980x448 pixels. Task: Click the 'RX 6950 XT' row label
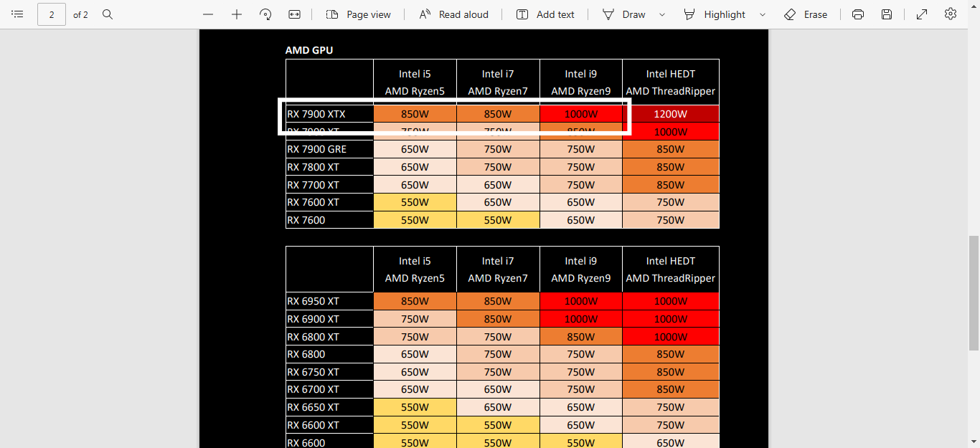click(314, 301)
